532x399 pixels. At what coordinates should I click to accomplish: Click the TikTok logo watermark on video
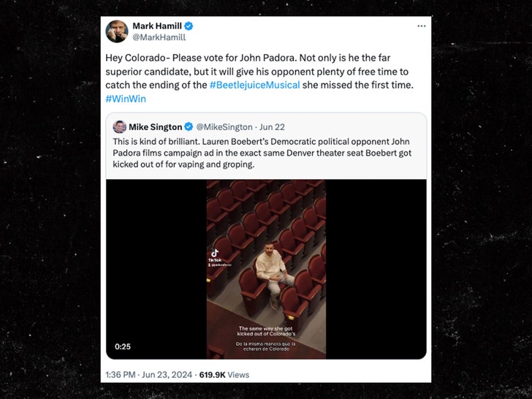pos(216,253)
